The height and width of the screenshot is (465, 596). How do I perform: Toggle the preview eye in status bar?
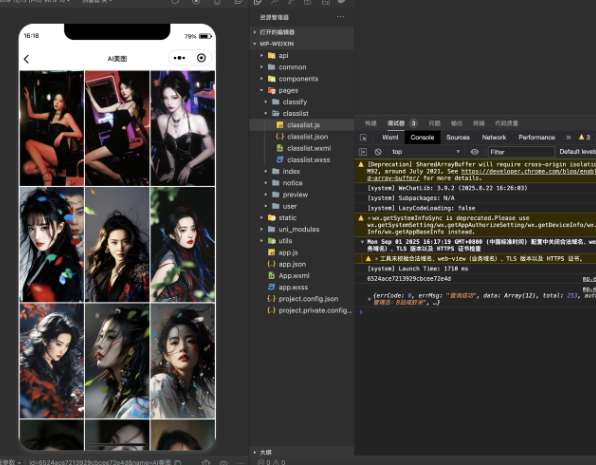224,462
